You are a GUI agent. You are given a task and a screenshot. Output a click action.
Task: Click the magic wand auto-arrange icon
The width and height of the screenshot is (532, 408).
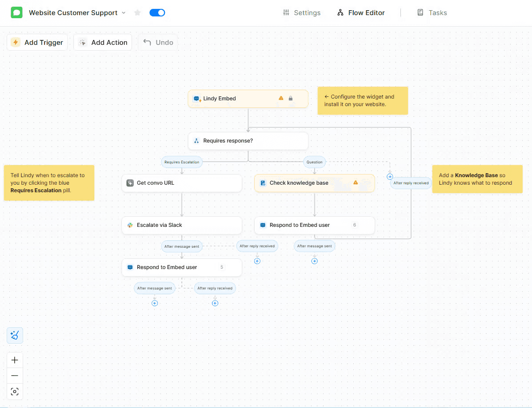[15, 336]
